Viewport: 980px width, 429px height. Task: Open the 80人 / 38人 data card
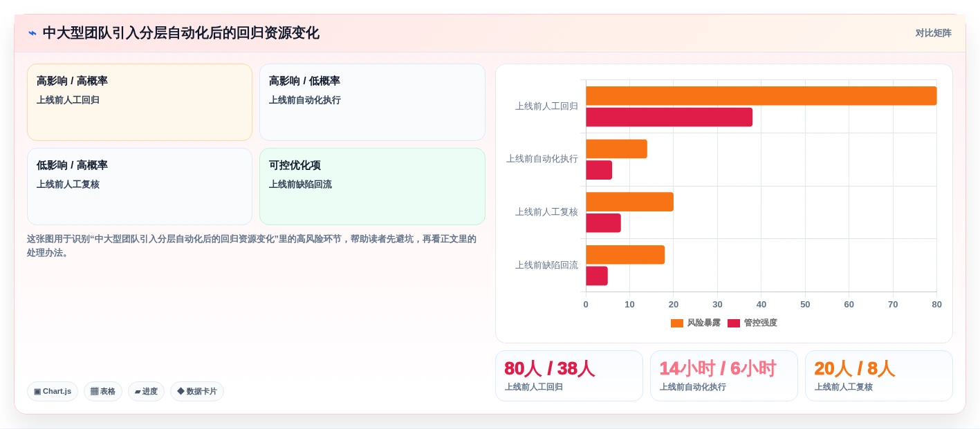point(569,376)
